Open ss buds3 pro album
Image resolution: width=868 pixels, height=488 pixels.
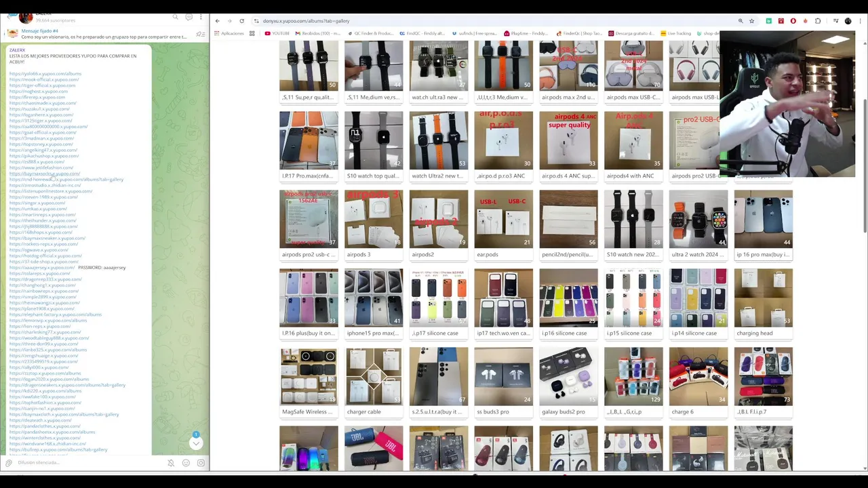pyautogui.click(x=503, y=382)
